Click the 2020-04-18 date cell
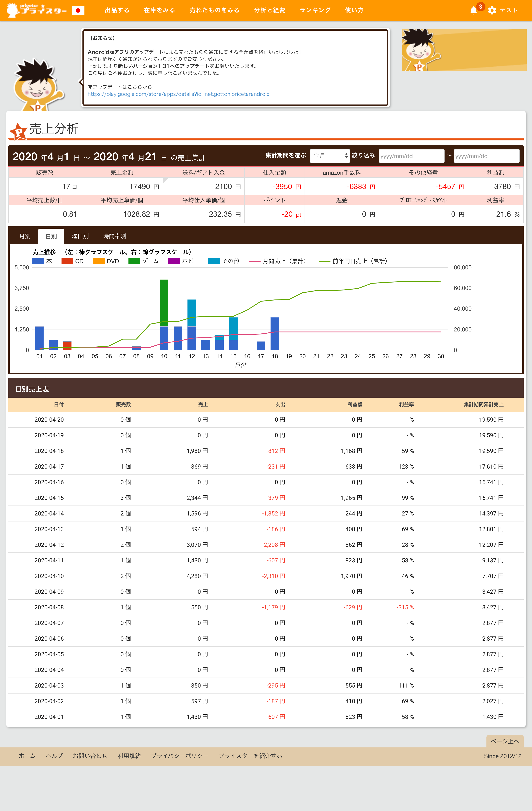 click(49, 451)
